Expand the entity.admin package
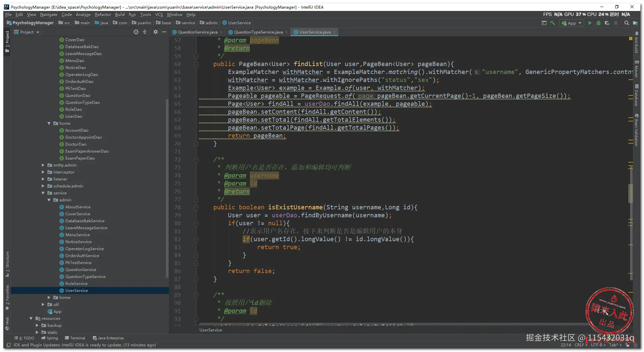Image resolution: width=644 pixels, height=352 pixels. tap(43, 165)
